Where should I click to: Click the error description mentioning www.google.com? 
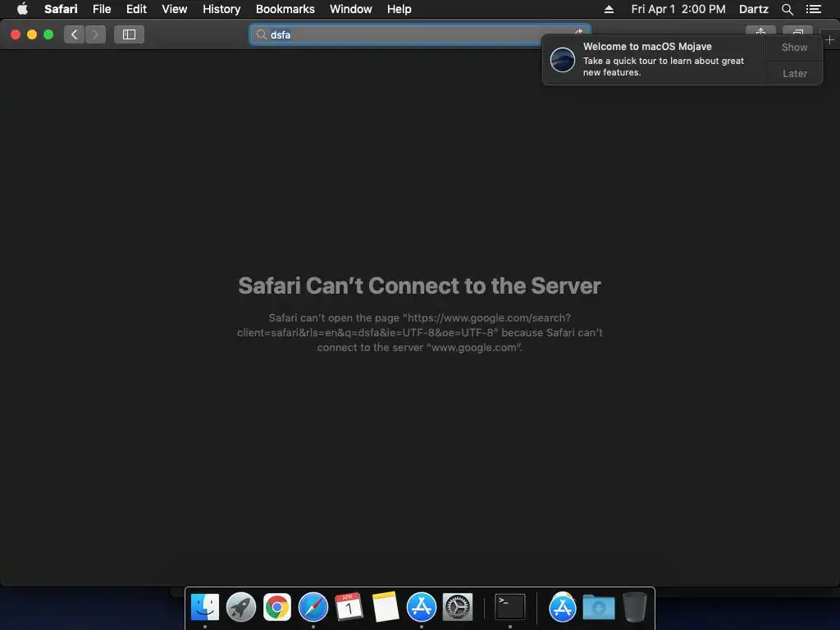(x=419, y=333)
